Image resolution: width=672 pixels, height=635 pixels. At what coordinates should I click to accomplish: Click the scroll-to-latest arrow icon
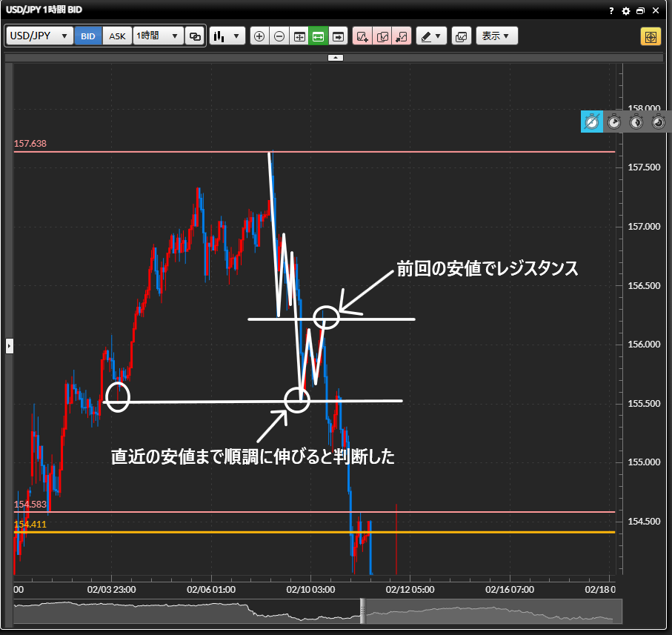click(339, 36)
